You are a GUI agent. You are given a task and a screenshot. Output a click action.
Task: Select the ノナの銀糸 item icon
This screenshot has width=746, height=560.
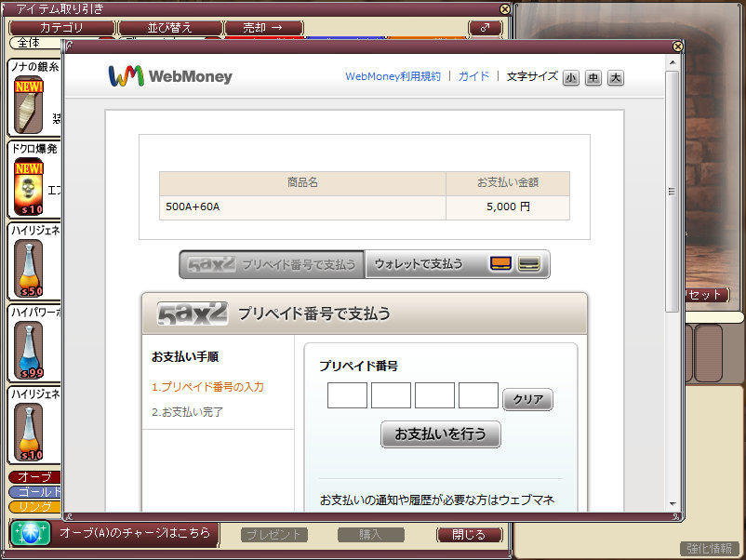[x=29, y=106]
